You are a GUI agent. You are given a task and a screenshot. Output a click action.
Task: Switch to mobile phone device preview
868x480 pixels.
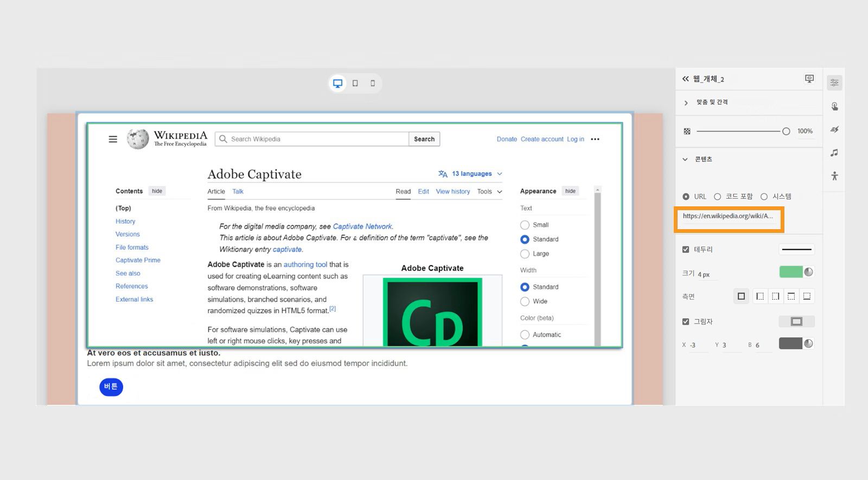[x=373, y=83]
